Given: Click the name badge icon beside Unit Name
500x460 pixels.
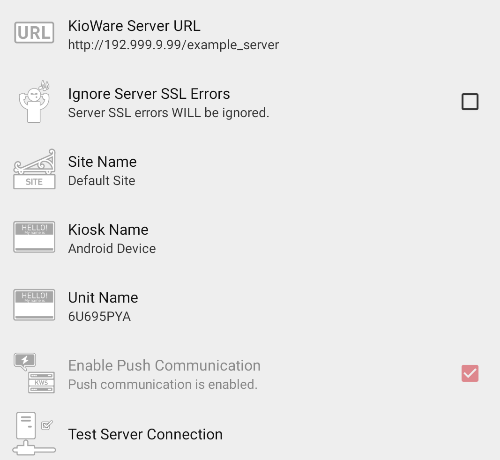Looking at the screenshot, I should pyautogui.click(x=34, y=305).
